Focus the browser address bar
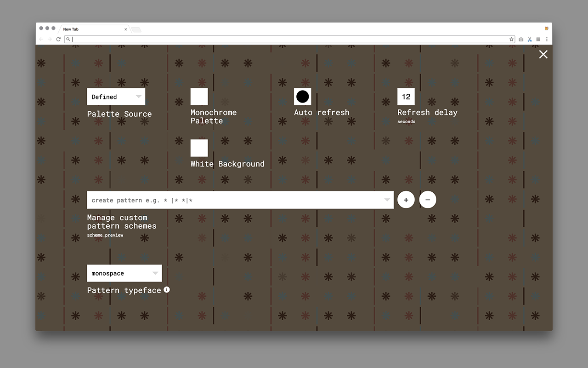Screen dimensions: 588x368 click(x=289, y=40)
